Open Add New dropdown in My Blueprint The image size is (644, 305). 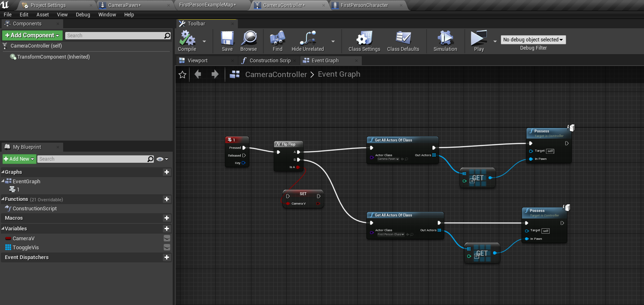coord(19,159)
